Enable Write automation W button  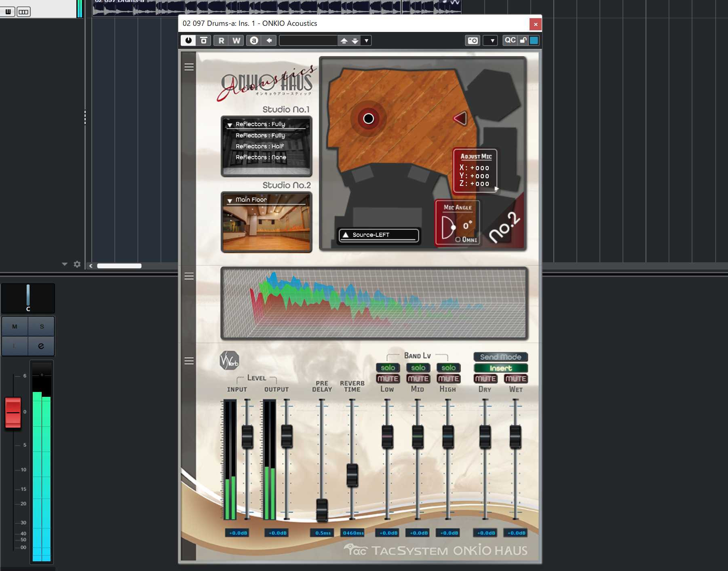[236, 40]
